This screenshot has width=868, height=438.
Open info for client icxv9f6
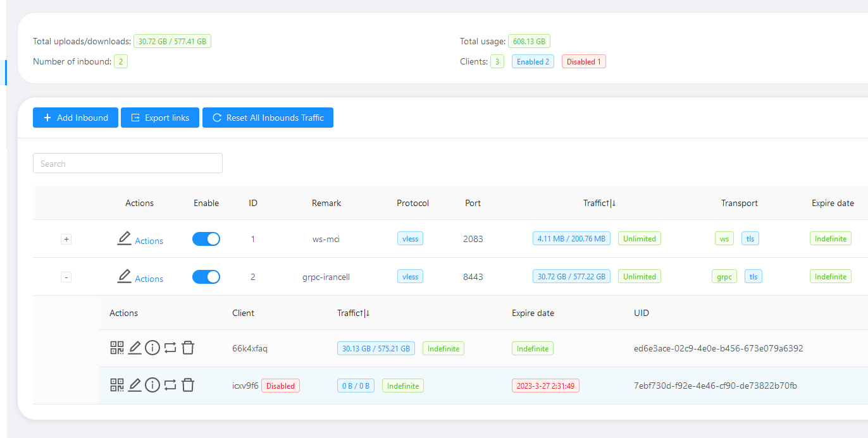click(152, 385)
